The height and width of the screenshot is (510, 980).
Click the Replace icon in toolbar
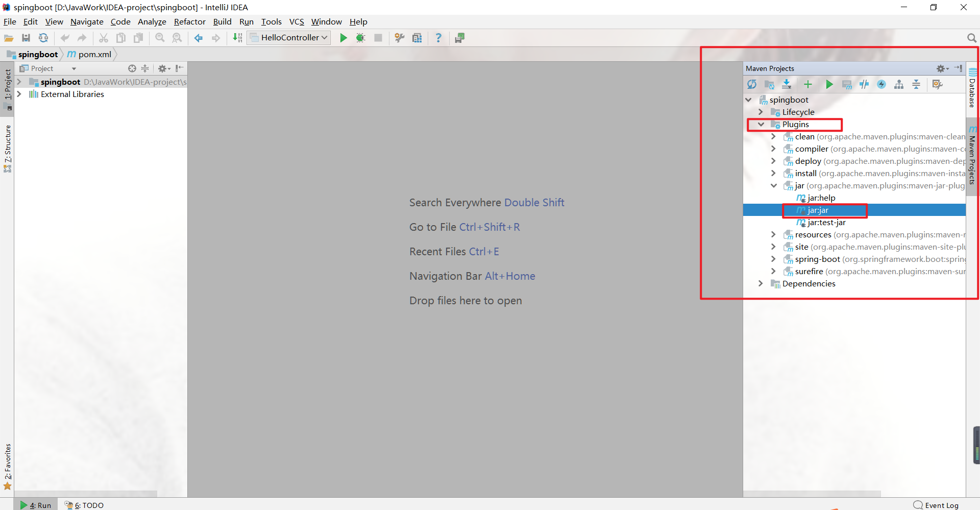(177, 38)
